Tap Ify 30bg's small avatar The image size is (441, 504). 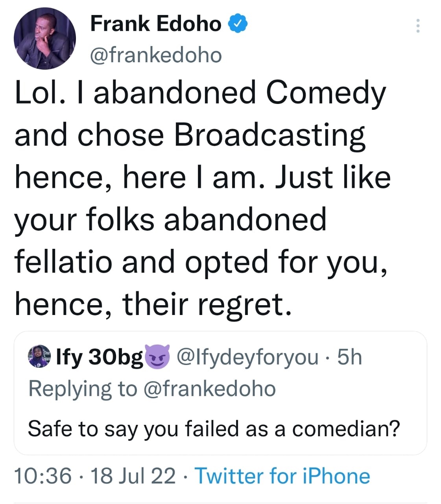(40, 356)
